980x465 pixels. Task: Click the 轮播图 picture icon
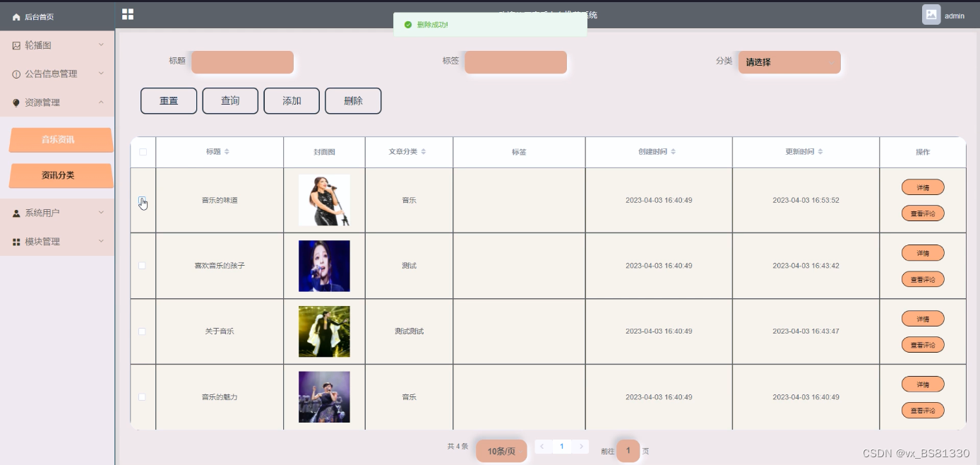coord(16,45)
